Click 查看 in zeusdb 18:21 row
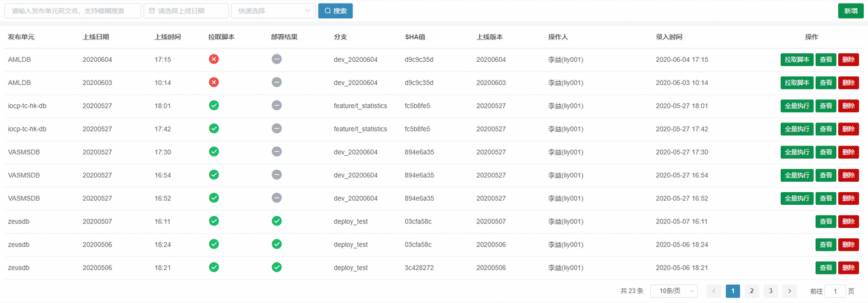This screenshot has height=303, width=868. click(826, 268)
